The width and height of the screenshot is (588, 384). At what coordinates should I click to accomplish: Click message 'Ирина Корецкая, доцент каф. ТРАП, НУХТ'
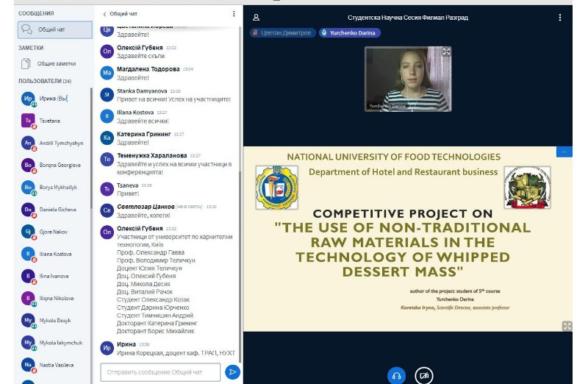tap(176, 353)
